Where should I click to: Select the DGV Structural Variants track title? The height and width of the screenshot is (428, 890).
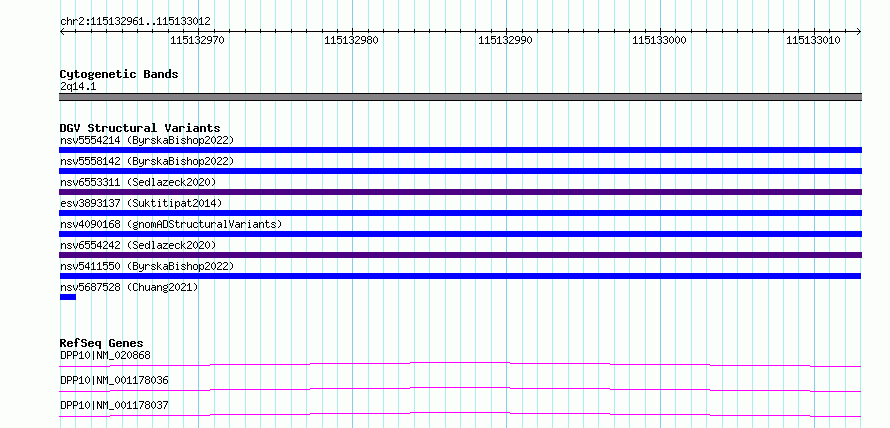point(140,128)
